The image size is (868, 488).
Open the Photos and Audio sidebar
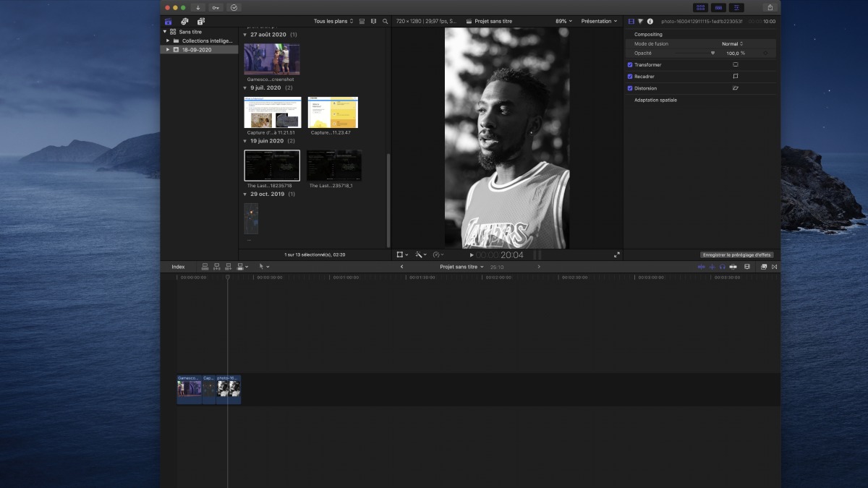(x=184, y=22)
